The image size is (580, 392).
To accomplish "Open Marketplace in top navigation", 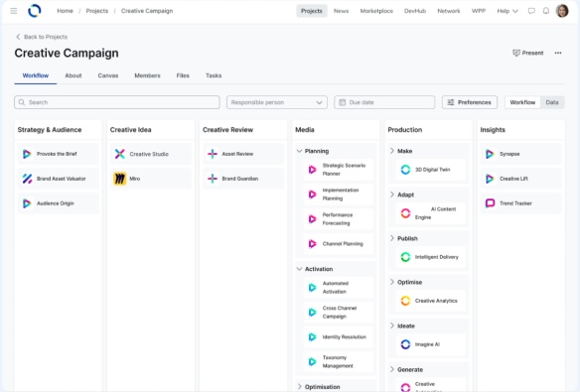I will (376, 11).
